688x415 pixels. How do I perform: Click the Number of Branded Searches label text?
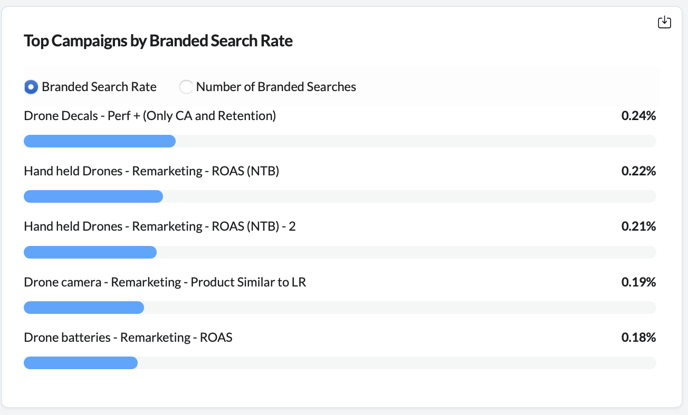[276, 87]
